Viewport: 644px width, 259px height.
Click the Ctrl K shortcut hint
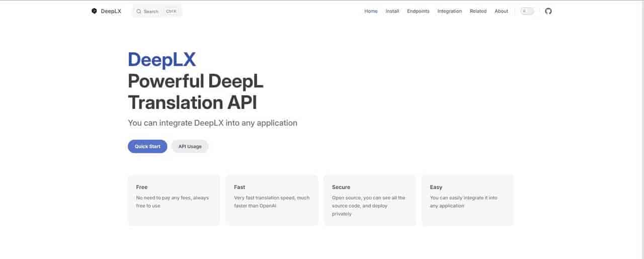point(171,11)
